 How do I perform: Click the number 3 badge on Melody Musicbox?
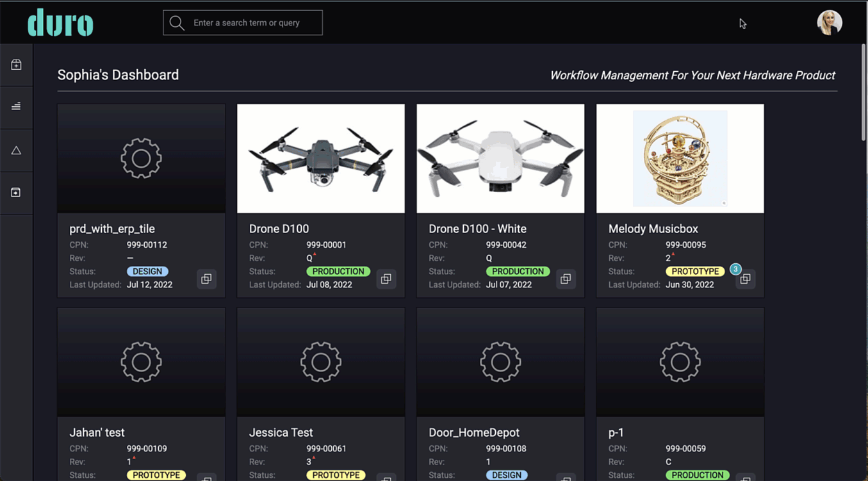coord(735,269)
